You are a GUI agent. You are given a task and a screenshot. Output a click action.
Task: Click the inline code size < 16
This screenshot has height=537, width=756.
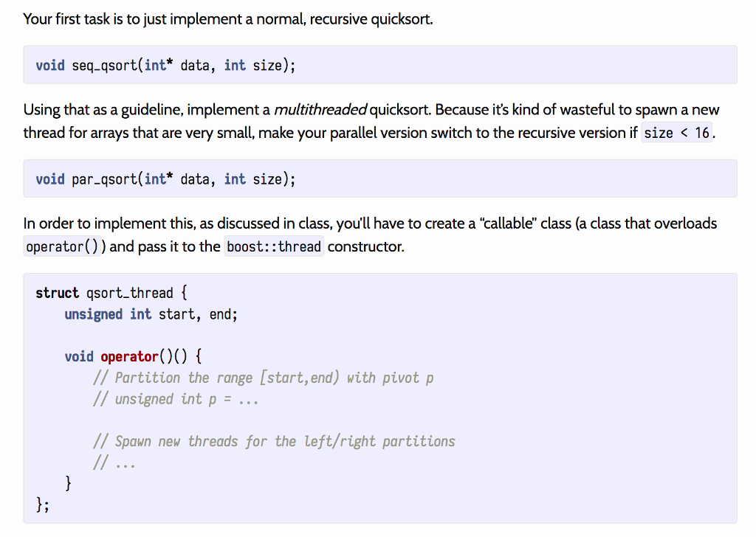tap(676, 133)
